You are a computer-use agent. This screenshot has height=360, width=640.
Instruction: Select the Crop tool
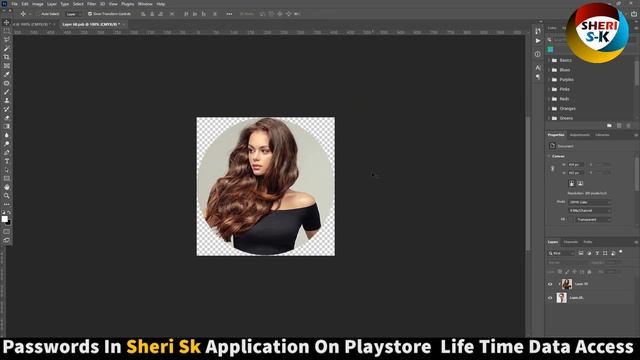(7, 57)
